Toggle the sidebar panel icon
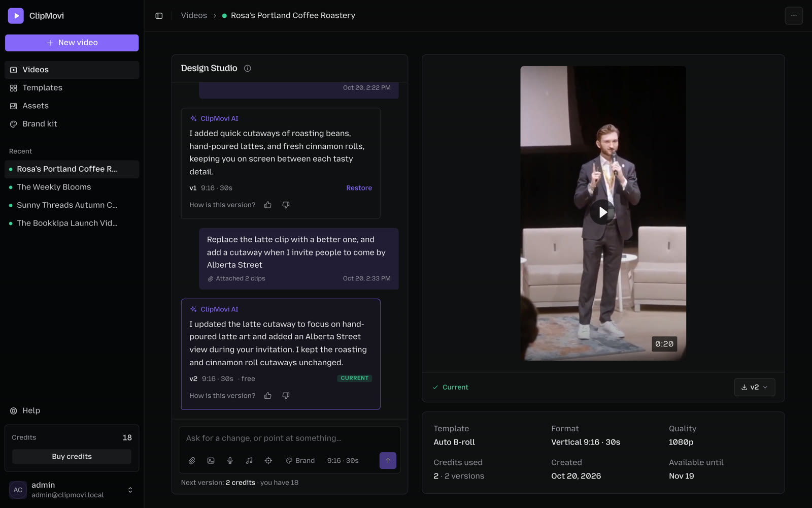The image size is (812, 508). click(159, 16)
